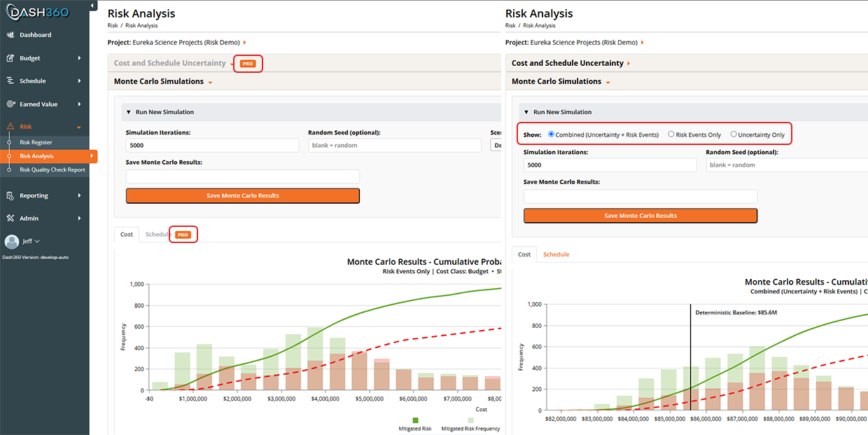
Task: Open the Jeff user dropdown chevron
Action: (x=37, y=241)
